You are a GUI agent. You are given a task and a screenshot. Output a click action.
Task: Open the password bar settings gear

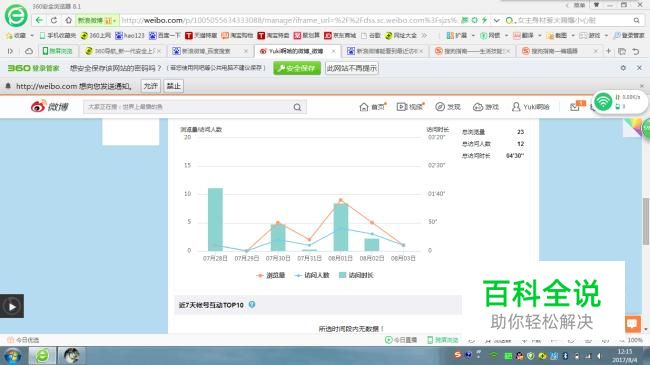pyautogui.click(x=623, y=68)
